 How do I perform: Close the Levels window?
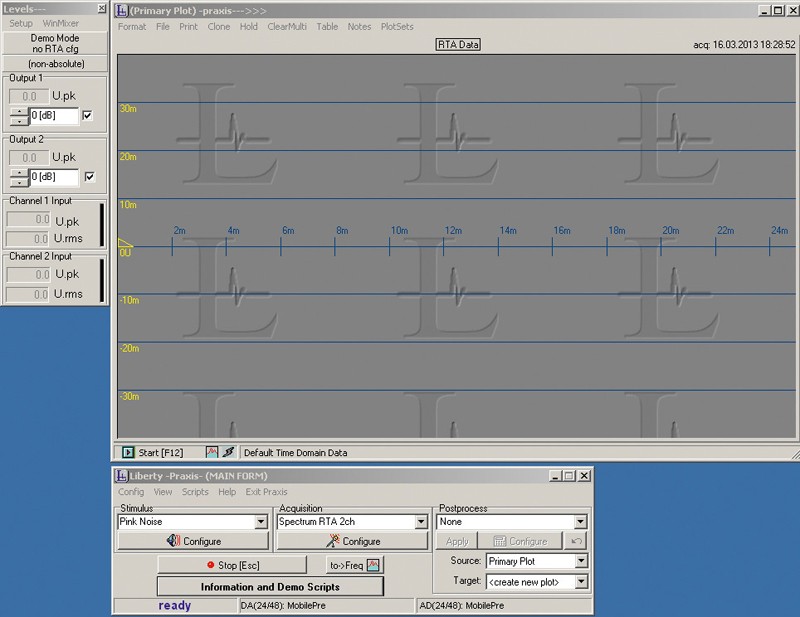[102, 9]
